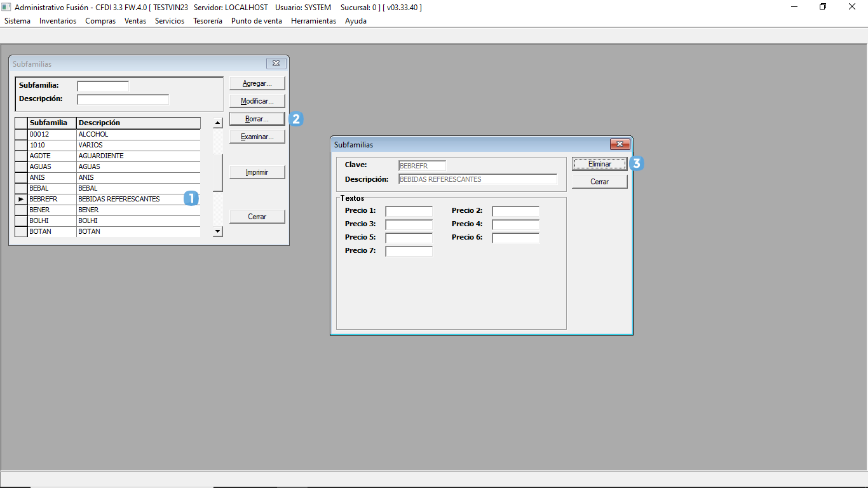Select the 00012 subfamily cell
The height and width of the screenshot is (488, 868).
(52, 135)
